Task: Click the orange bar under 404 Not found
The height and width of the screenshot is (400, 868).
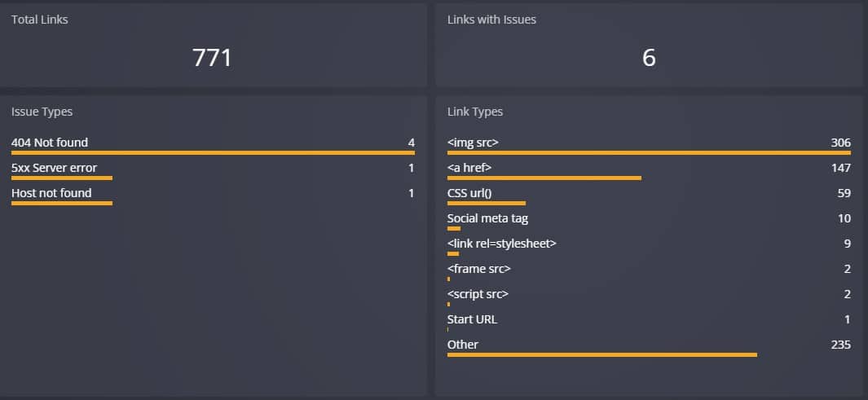Action: [x=213, y=152]
